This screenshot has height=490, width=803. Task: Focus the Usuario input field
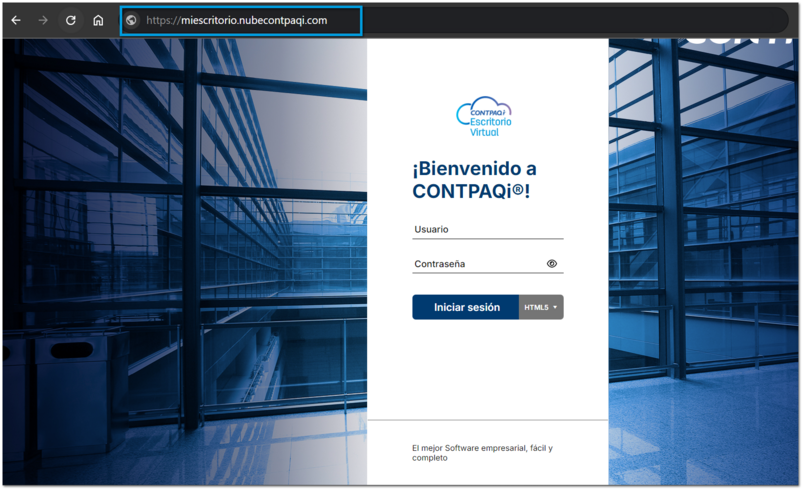tap(488, 229)
